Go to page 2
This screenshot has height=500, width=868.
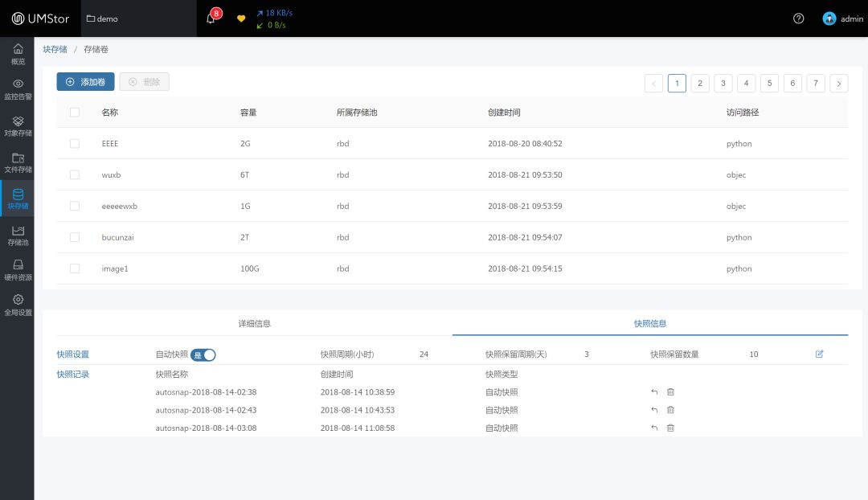click(x=700, y=84)
